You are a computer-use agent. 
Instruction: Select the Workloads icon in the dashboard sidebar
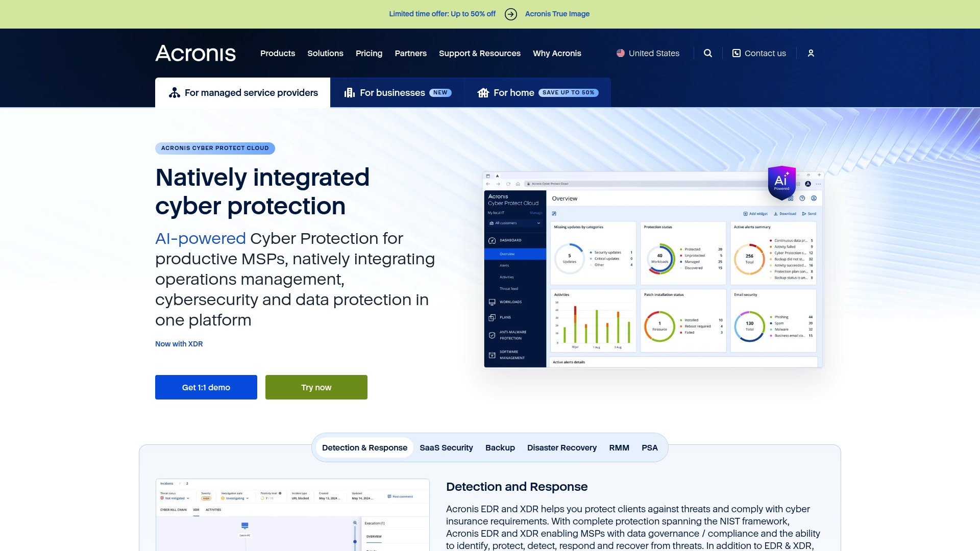pyautogui.click(x=492, y=302)
